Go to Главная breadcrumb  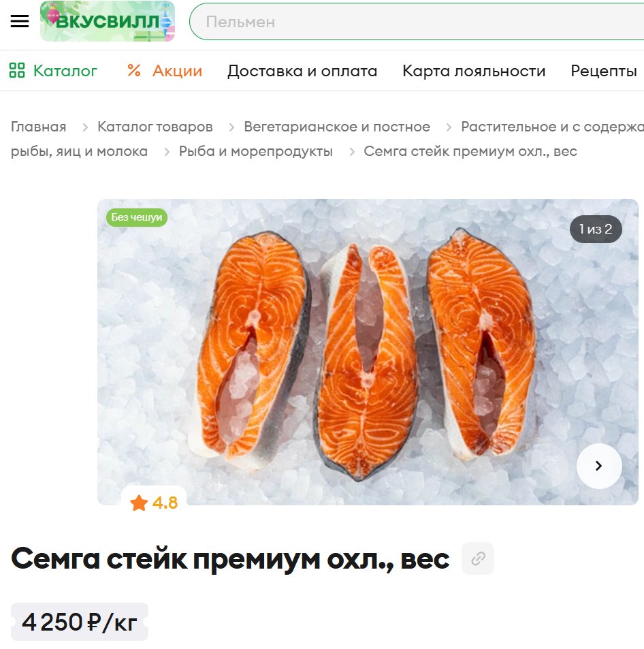tap(39, 127)
